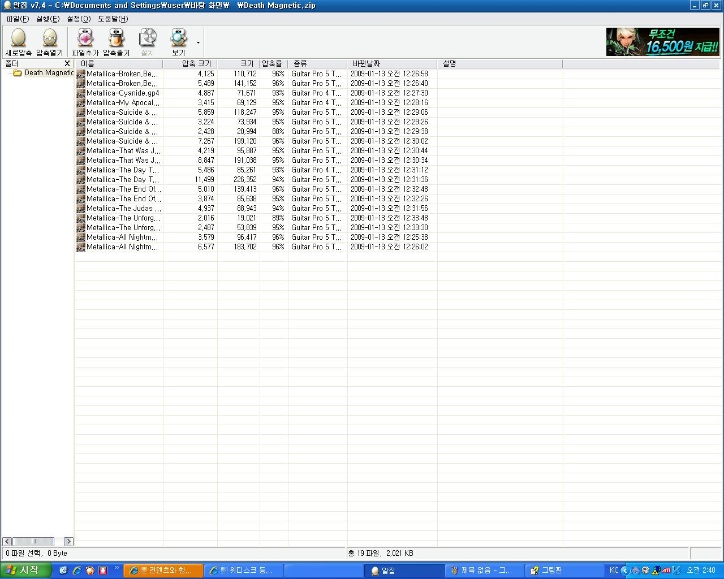
Task: Expand the quick launch overflow chevron
Action: (x=116, y=568)
